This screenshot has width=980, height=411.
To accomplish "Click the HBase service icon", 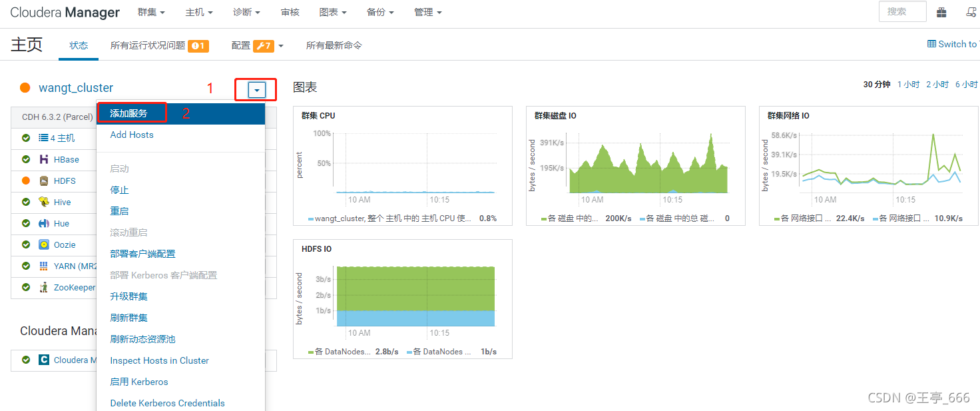I will [44, 159].
